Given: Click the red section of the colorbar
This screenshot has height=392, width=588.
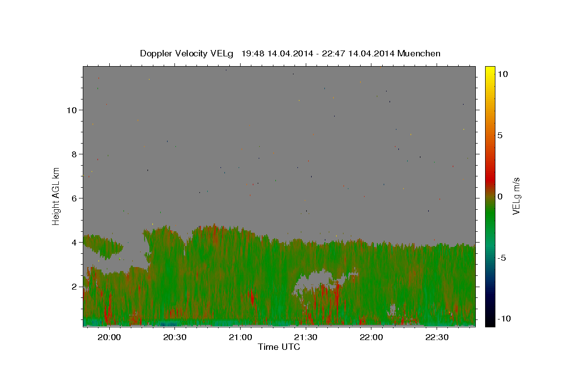Looking at the screenshot, I should [490, 179].
